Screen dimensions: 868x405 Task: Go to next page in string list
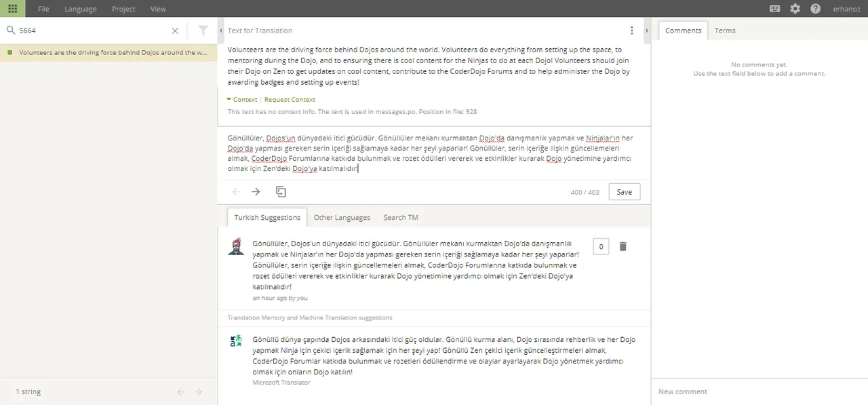[x=199, y=392]
